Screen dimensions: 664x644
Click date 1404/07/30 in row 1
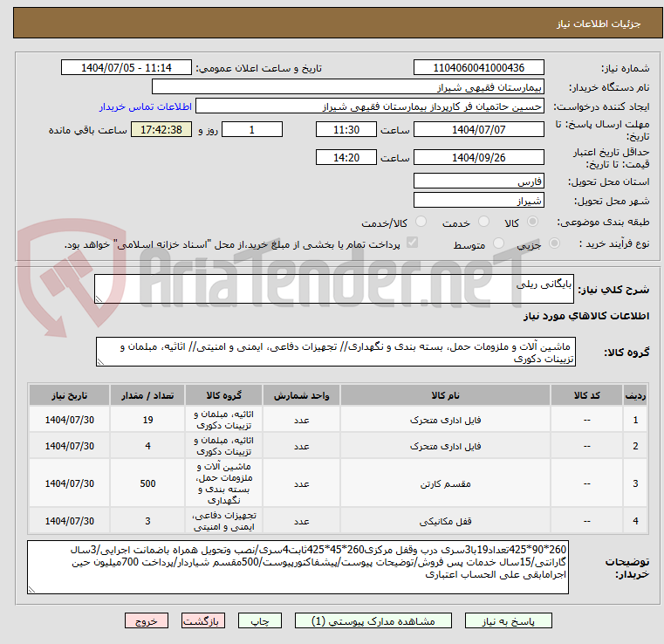click(70, 420)
